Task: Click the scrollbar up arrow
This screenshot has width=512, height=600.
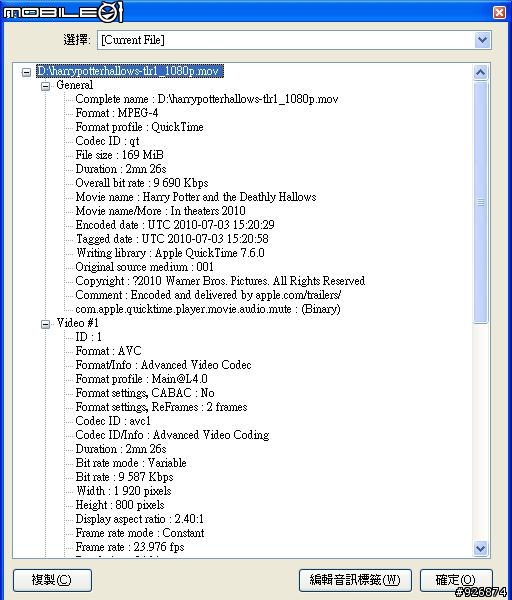Action: tap(481, 72)
